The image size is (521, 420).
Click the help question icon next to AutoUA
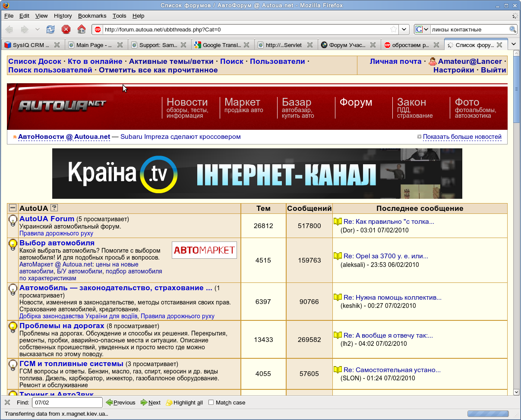(54, 208)
